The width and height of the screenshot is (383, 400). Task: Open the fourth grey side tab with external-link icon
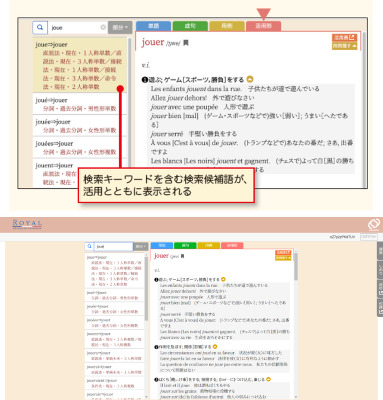(x=380, y=307)
